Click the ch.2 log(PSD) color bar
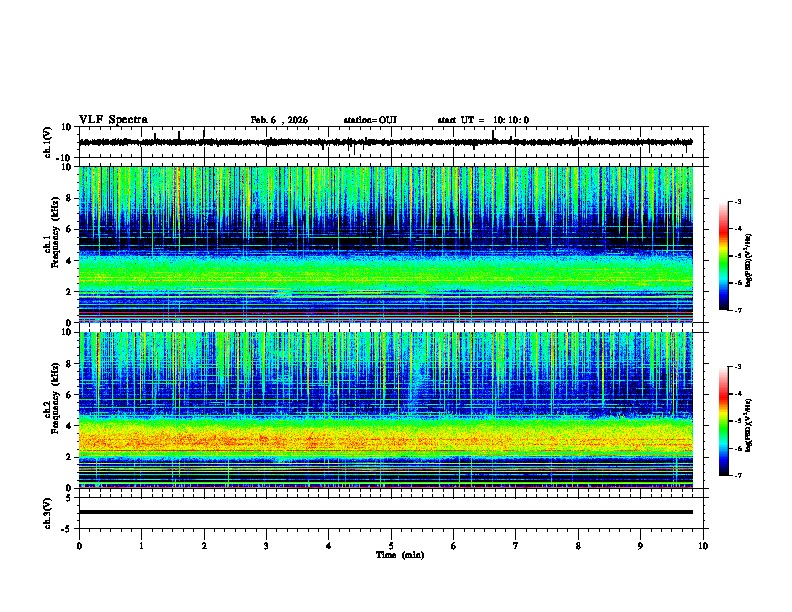Viewport: 792px width, 612px height. 723,421
